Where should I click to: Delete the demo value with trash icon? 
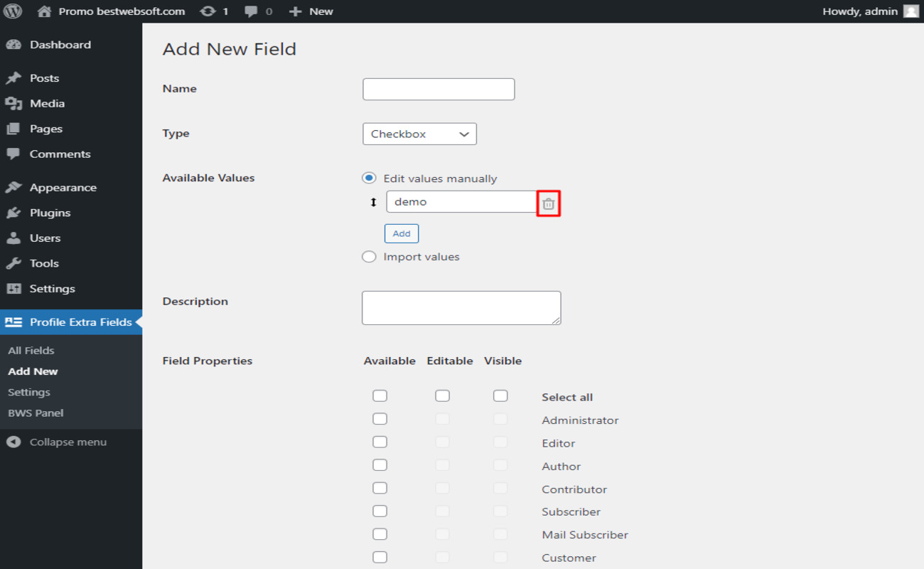pos(548,203)
